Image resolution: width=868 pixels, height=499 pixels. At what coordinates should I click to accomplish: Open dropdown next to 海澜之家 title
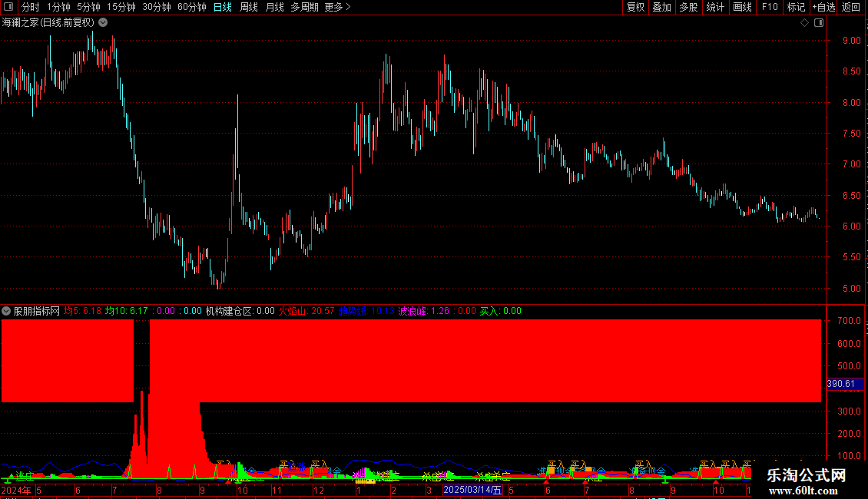coord(103,23)
